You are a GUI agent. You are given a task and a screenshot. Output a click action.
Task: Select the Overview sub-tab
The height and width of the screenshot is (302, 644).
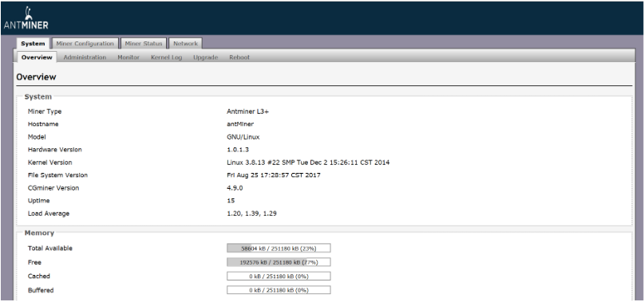(x=37, y=57)
